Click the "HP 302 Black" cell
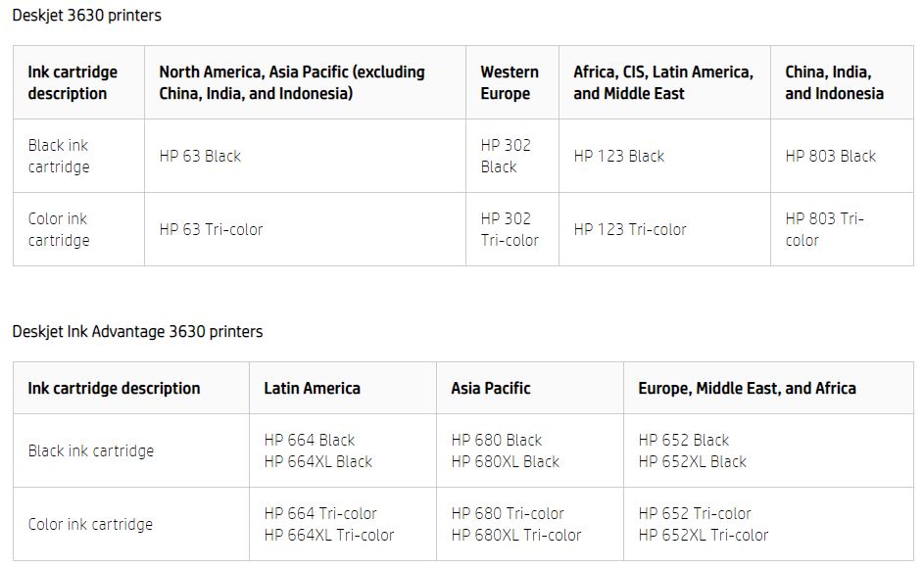The width and height of the screenshot is (924, 568). [506, 156]
